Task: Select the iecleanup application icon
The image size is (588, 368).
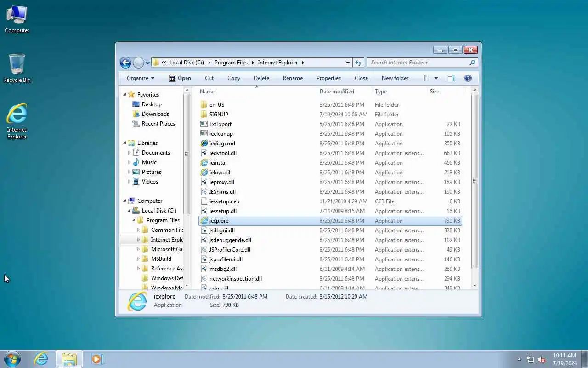Action: click(204, 134)
